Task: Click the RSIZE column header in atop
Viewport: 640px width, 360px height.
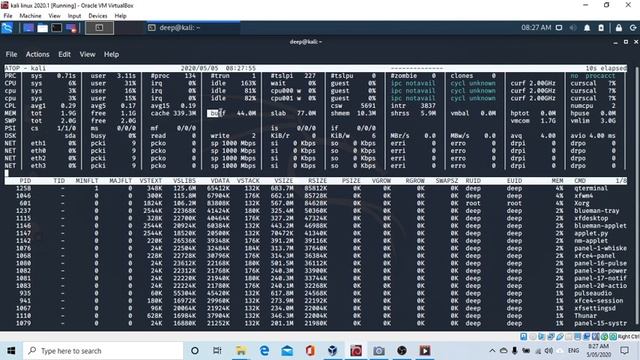Action: pyautogui.click(x=317, y=181)
